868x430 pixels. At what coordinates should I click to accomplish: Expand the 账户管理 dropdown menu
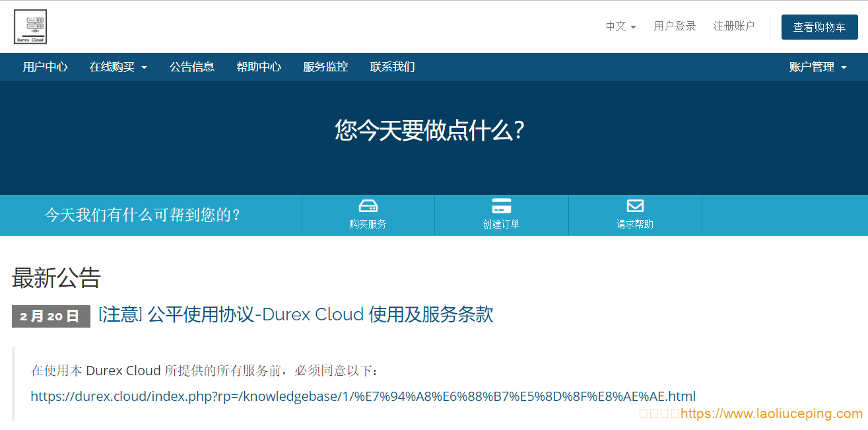(818, 67)
